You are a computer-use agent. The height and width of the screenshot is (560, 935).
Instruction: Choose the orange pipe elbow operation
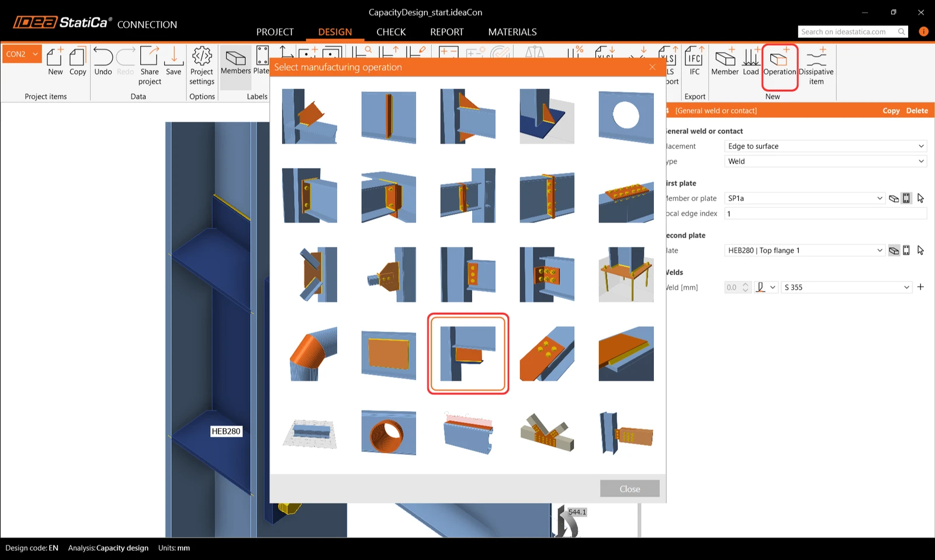pos(310,354)
